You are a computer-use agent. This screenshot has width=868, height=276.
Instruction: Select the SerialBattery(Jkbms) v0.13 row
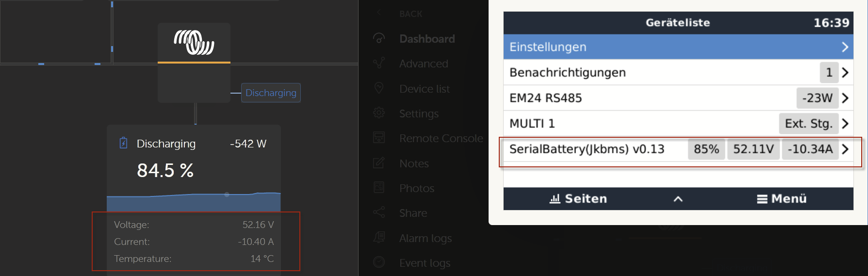[x=678, y=149]
